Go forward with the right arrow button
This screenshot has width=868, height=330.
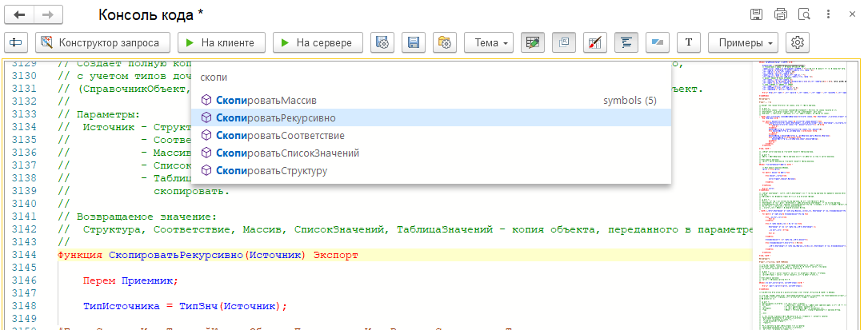point(48,15)
